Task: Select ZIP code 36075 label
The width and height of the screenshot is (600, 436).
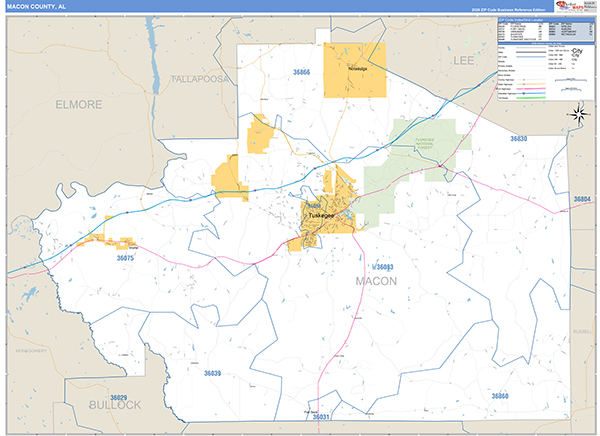Action: (125, 257)
